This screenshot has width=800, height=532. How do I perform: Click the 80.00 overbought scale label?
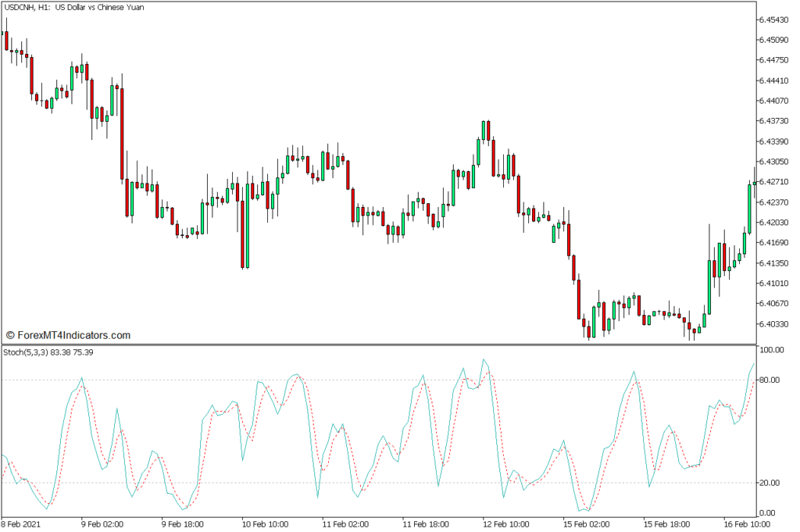tap(771, 380)
